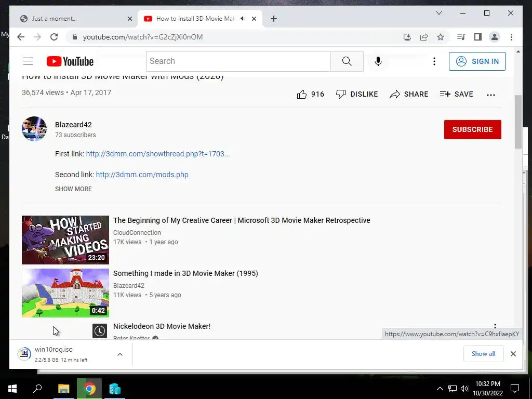View site information lock icon
Screen dimensions: 532x399
click(75, 37)
